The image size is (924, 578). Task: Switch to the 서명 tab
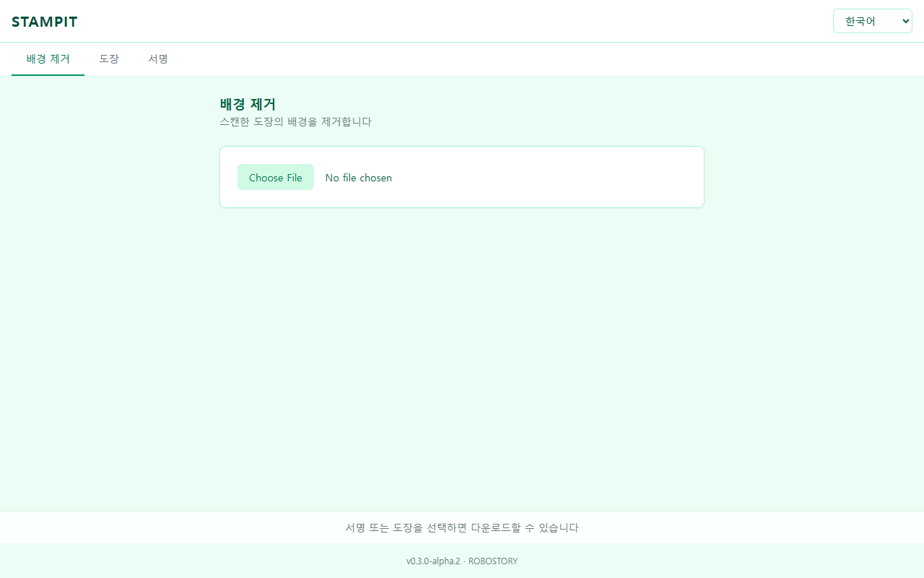[158, 59]
